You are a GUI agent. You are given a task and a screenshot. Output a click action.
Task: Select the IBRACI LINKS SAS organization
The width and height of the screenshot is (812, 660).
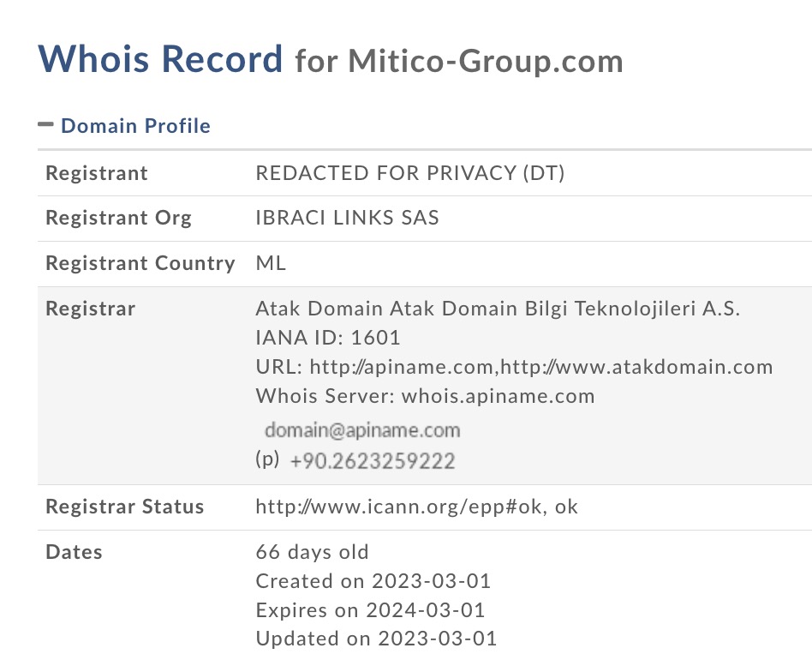coord(347,218)
